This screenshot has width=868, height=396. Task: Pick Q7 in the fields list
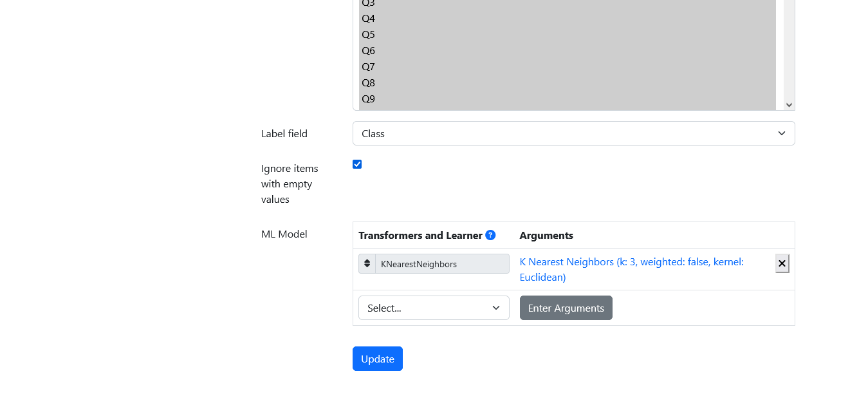pos(568,67)
